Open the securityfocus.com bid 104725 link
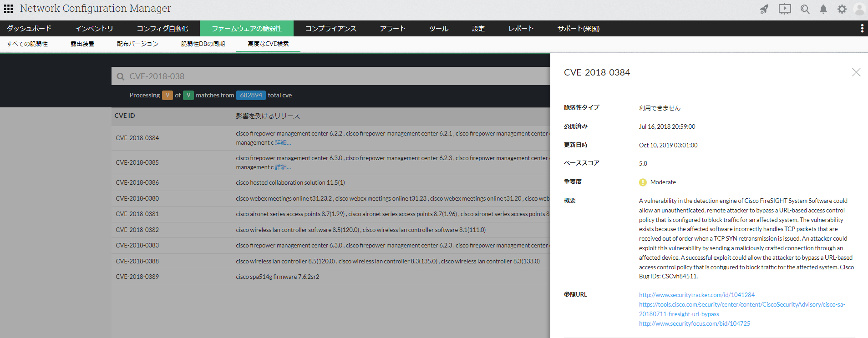 coord(695,324)
